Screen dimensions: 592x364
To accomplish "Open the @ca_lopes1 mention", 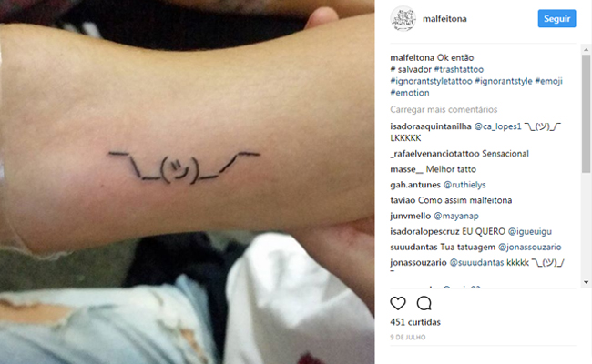I will click(x=497, y=126).
